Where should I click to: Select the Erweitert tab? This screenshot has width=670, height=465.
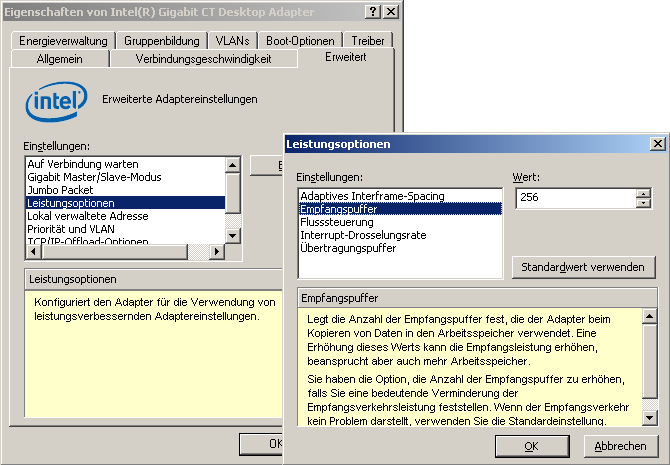[x=346, y=57]
